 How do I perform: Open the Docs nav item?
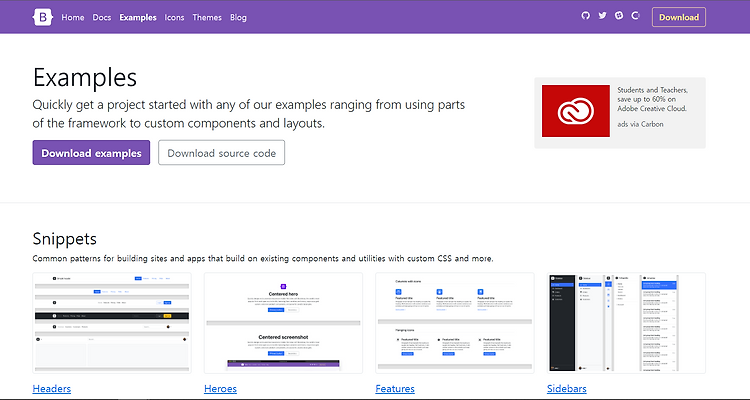point(102,17)
